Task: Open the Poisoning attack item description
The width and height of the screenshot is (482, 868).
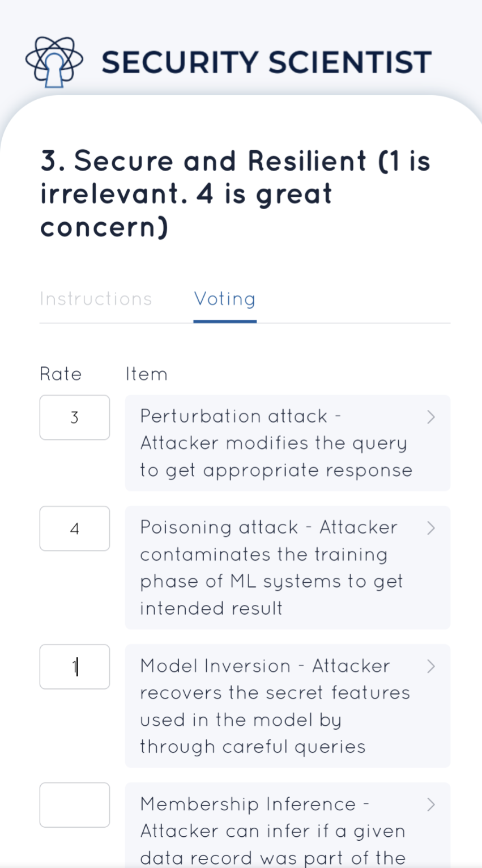Action: click(272, 568)
